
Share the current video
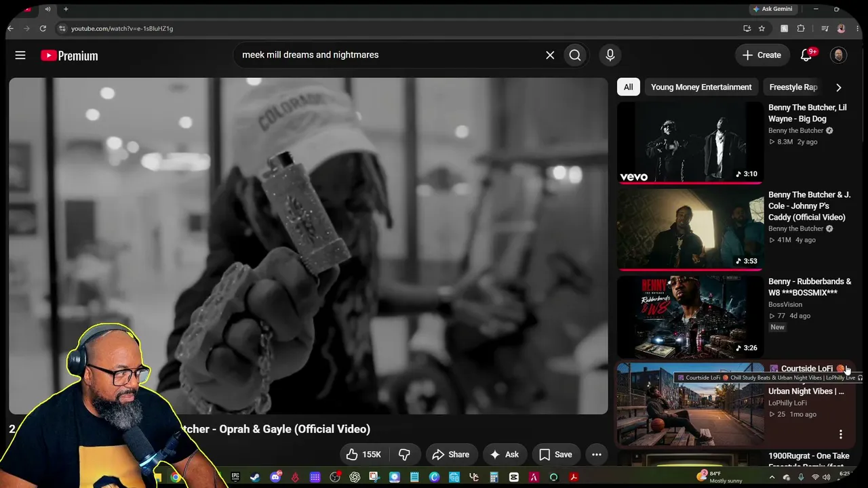pyautogui.click(x=451, y=454)
